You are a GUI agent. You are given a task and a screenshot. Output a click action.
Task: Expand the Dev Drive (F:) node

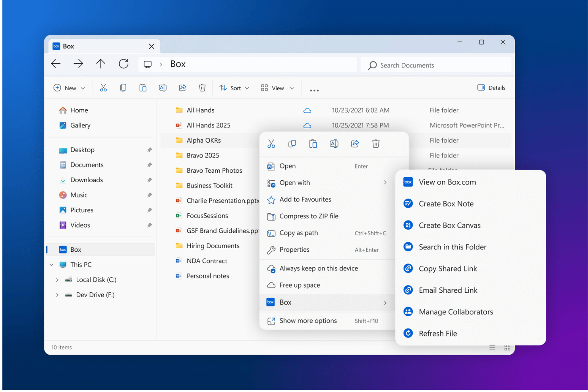57,295
